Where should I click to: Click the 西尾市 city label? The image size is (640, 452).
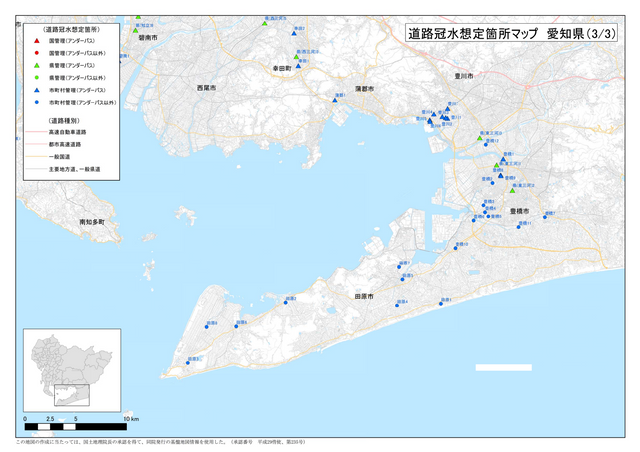coord(207,88)
